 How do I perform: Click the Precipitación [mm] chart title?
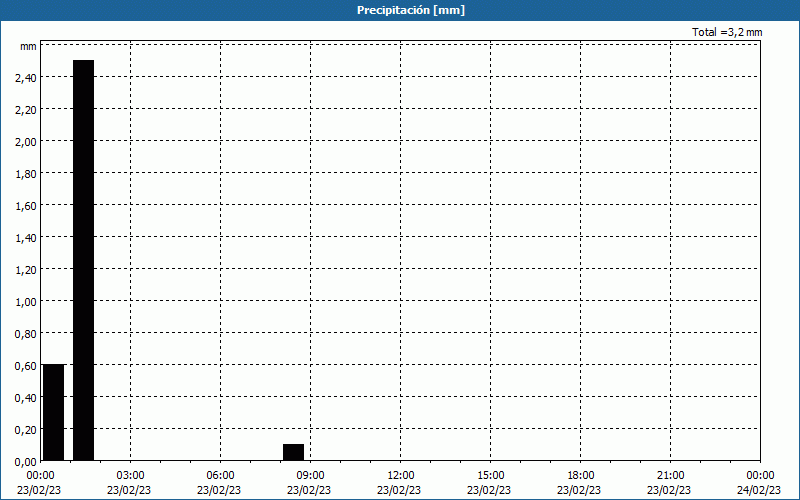[411, 10]
